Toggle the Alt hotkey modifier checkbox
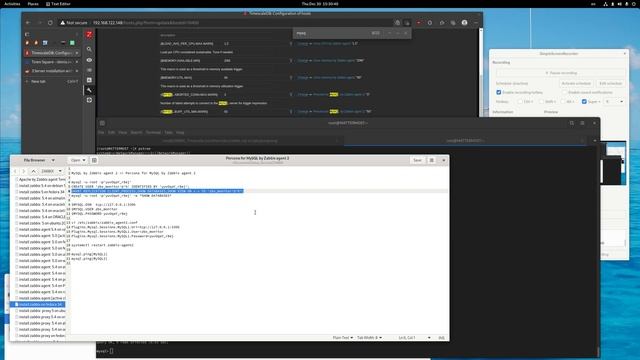640x360 pixels. 563,102
